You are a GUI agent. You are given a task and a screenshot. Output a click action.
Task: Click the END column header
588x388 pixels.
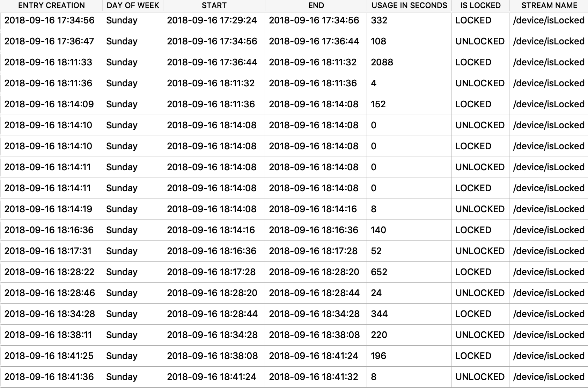316,6
